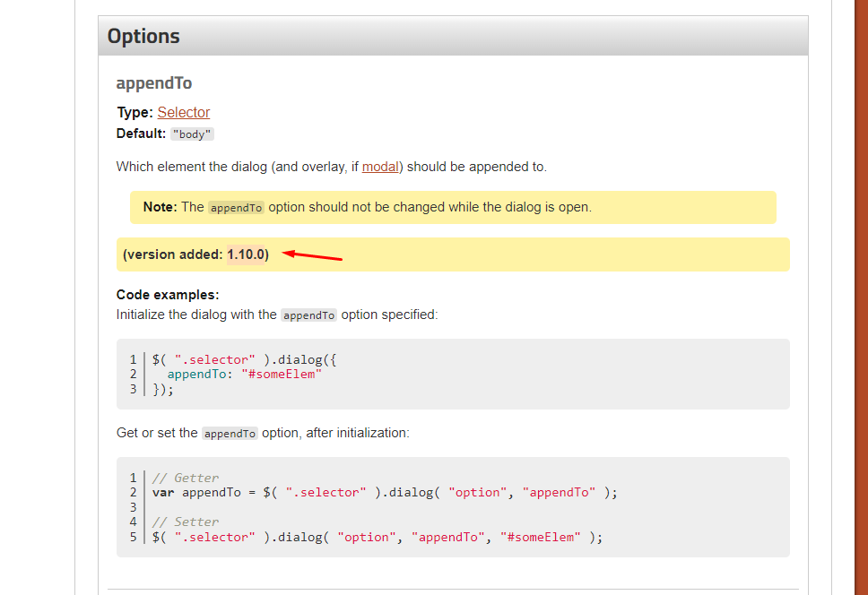Click the // Setter comment line
This screenshot has height=595, width=868.
click(185, 522)
